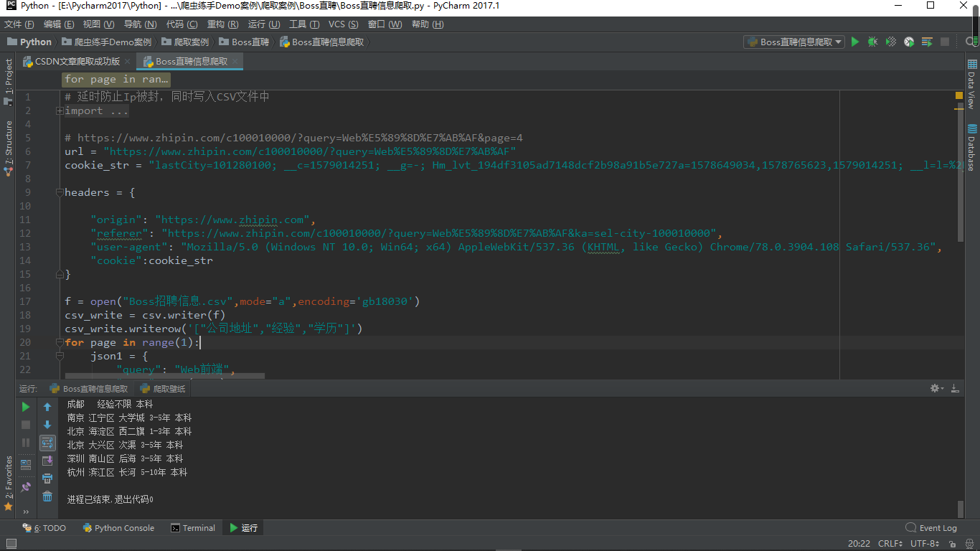980x551 pixels.
Task: Open the 文件 (F) menu
Action: pos(19,24)
